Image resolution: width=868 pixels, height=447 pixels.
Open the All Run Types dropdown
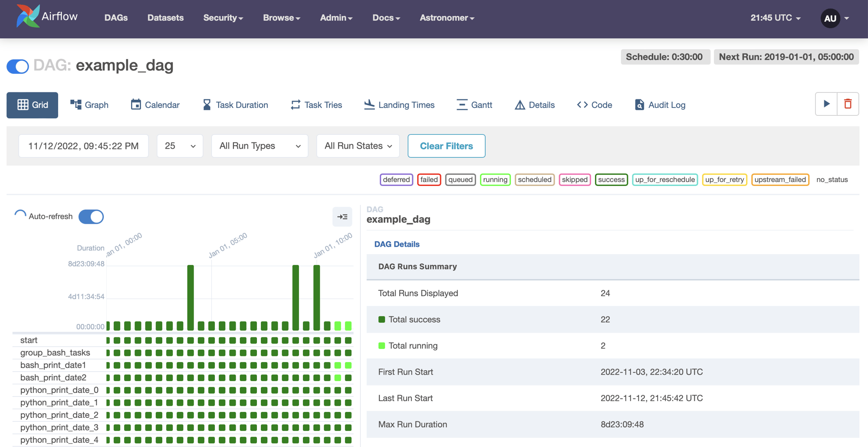click(260, 146)
